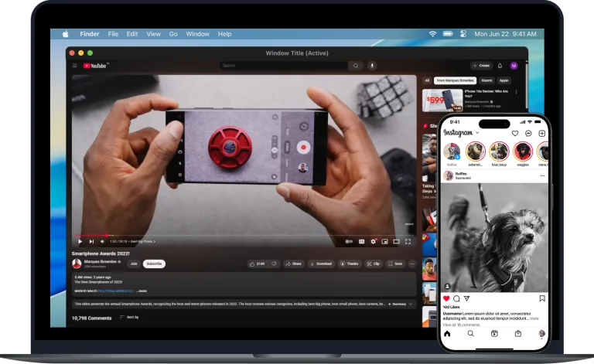Toggle autoplay switch in player controls
The height and width of the screenshot is (364, 594).
coord(349,241)
